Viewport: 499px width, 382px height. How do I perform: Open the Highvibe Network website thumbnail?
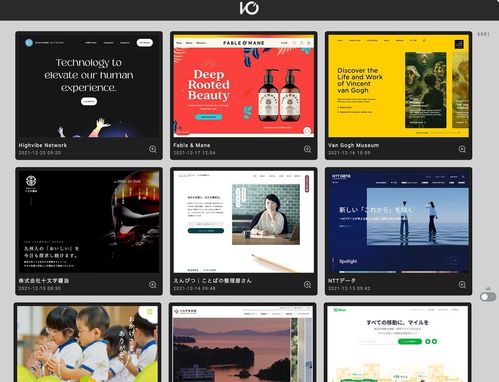(x=89, y=86)
